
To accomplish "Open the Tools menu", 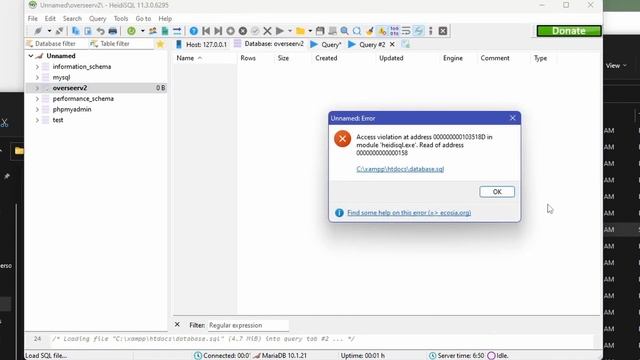I will pyautogui.click(x=121, y=18).
